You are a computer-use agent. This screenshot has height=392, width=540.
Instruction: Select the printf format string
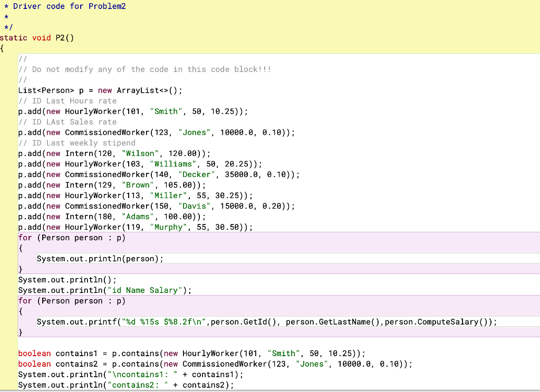[x=165, y=322]
